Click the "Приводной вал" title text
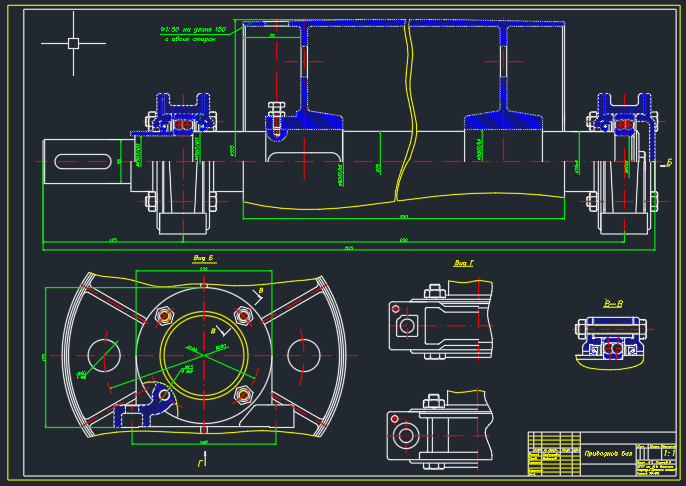This screenshot has height=486, width=686. pos(609,453)
